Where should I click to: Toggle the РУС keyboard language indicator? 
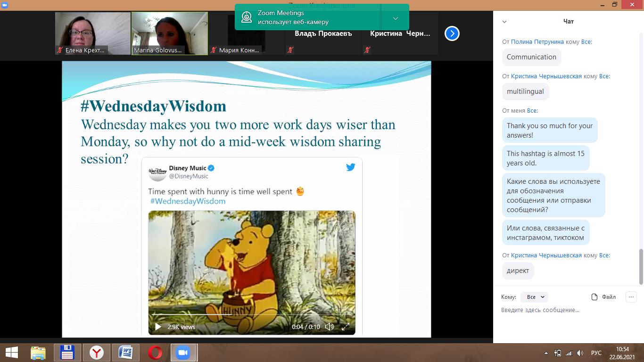click(x=596, y=353)
